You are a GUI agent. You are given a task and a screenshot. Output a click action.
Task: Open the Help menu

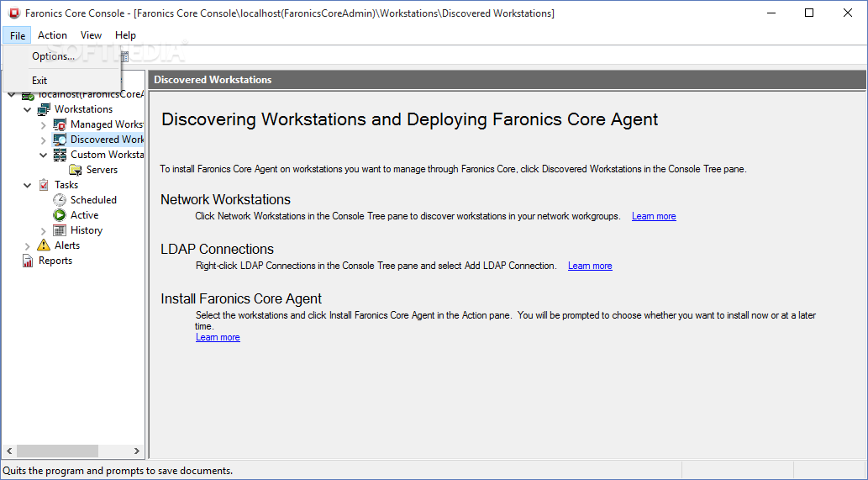[126, 34]
